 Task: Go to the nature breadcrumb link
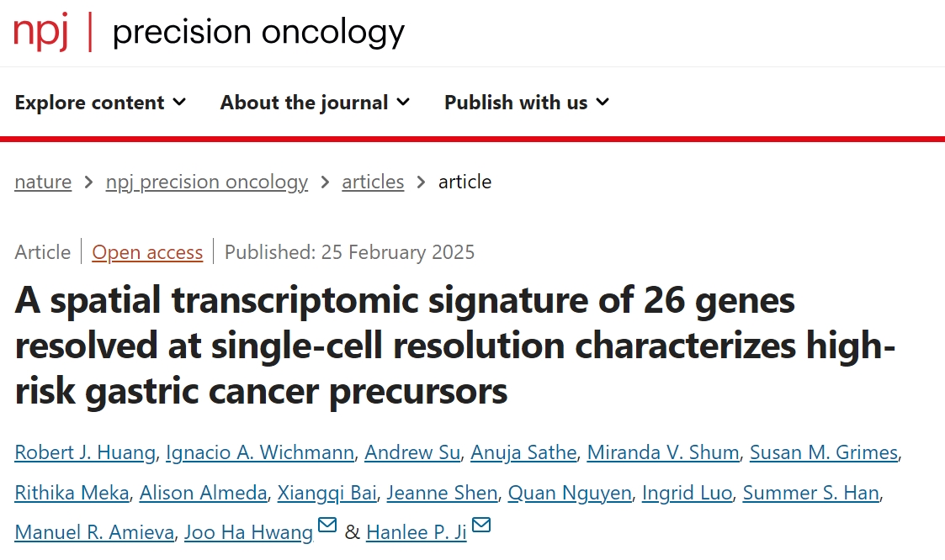tap(43, 182)
